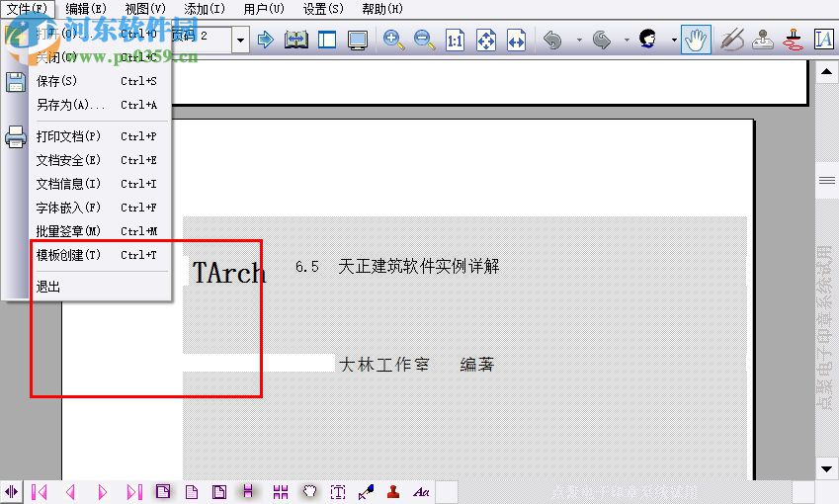Click the bordered page view icon
Image resolution: width=839 pixels, height=504 pixels.
point(219,492)
